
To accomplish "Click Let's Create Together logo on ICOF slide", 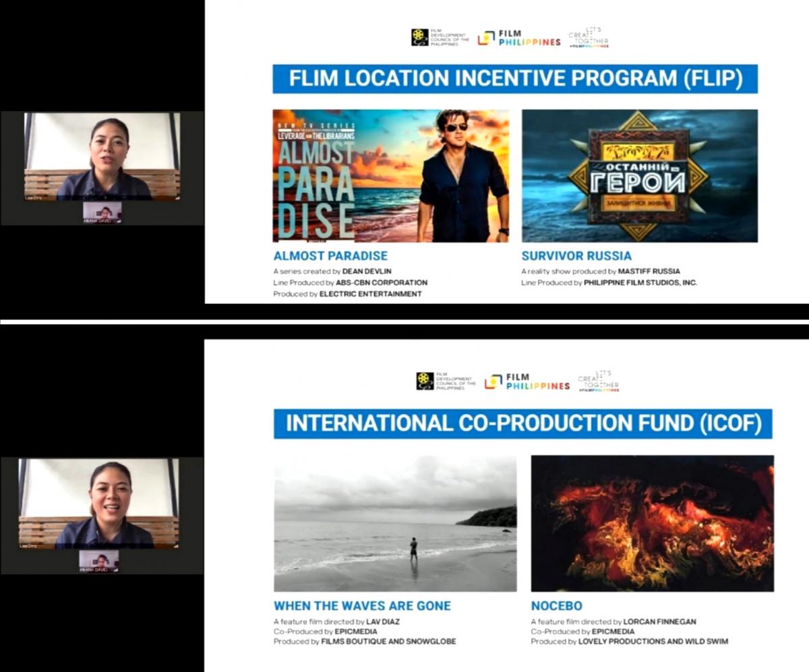I will coord(599,381).
